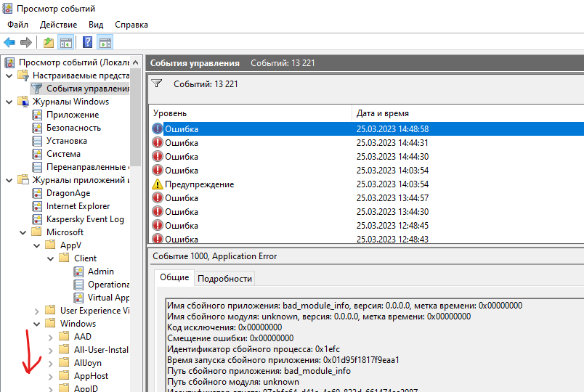
Task: Toggle the console tree pane icon
Action: (x=66, y=42)
